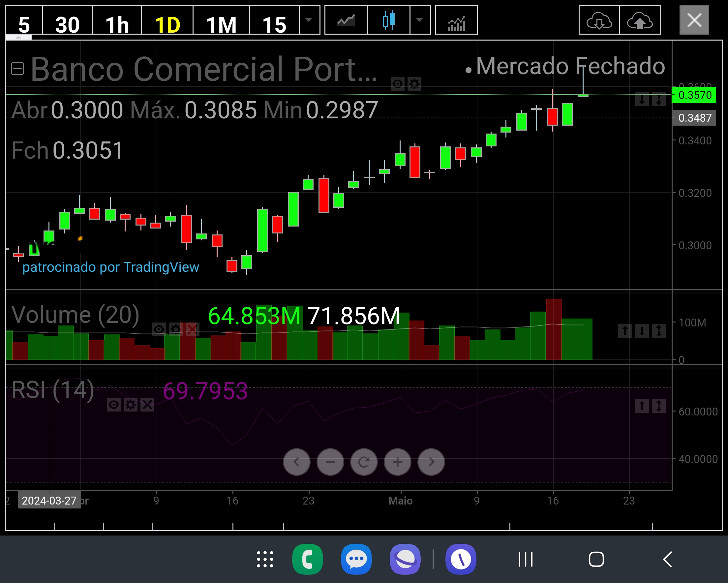The width and height of the screenshot is (728, 583).
Task: Click the 0.3570 green price label
Action: (695, 95)
